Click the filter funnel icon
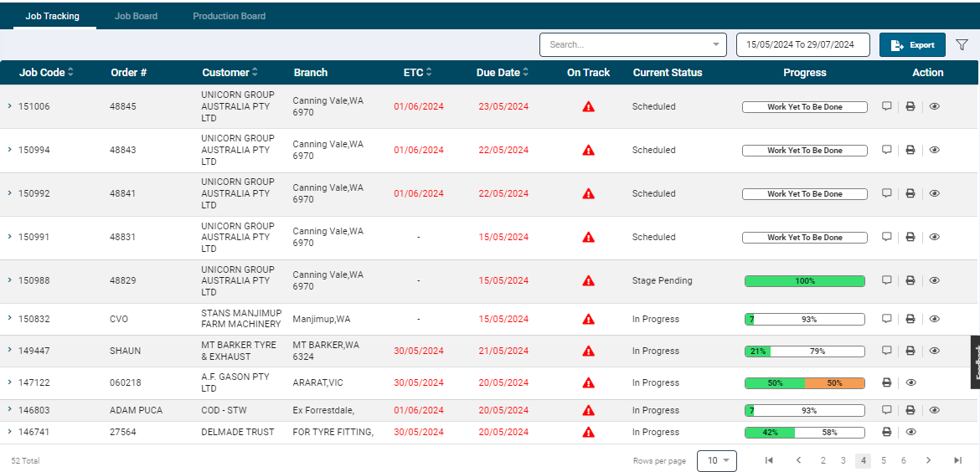 (x=962, y=45)
